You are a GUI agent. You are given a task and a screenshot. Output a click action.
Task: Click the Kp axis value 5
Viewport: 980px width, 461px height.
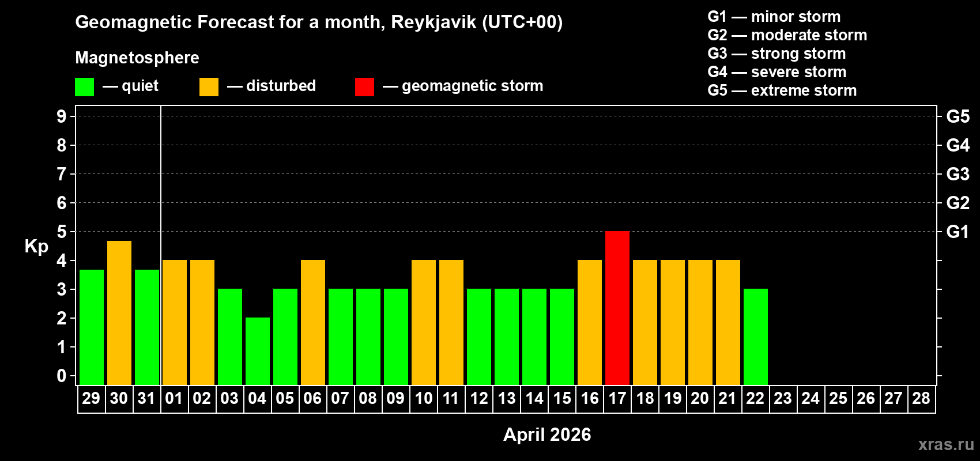[x=62, y=232]
